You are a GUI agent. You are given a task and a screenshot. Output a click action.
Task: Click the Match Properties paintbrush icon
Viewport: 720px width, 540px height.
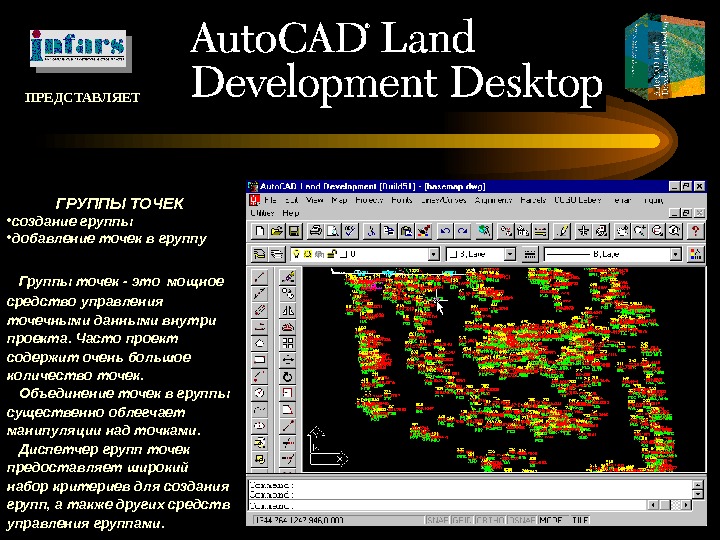423,231
